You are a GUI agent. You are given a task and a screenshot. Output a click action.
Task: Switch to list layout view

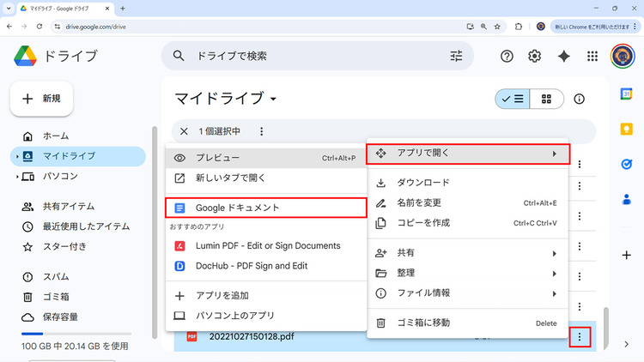[x=512, y=99]
